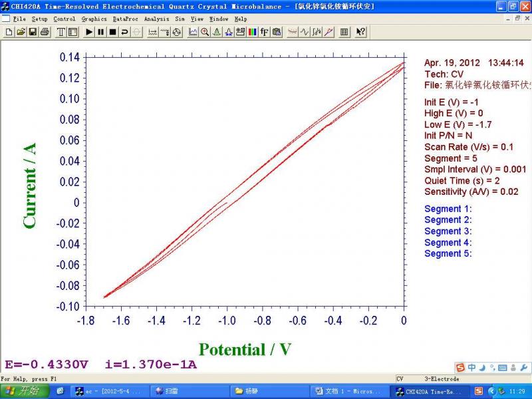Run the experiment with play button

[89, 32]
